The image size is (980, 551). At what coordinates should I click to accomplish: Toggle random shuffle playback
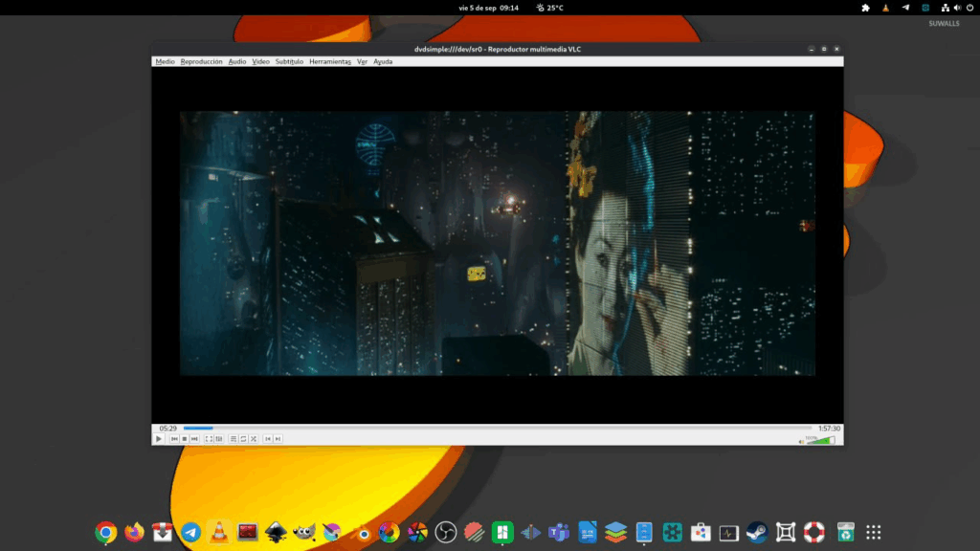(254, 439)
